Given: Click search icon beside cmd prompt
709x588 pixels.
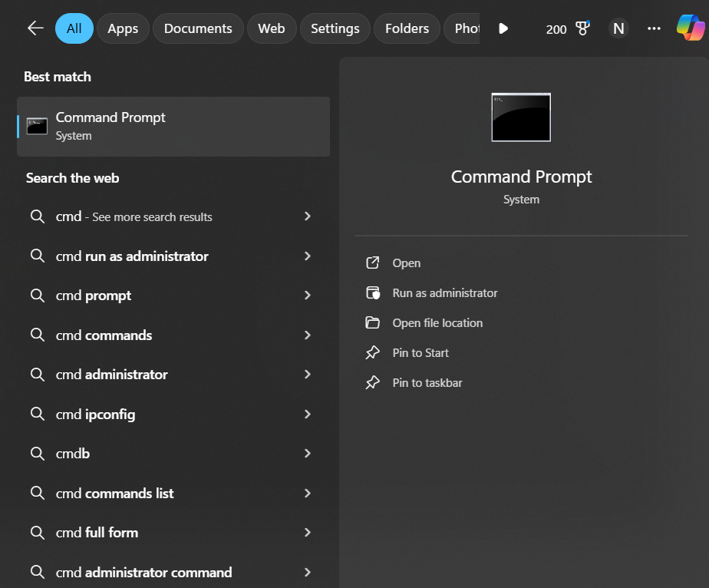Looking at the screenshot, I should 37,296.
